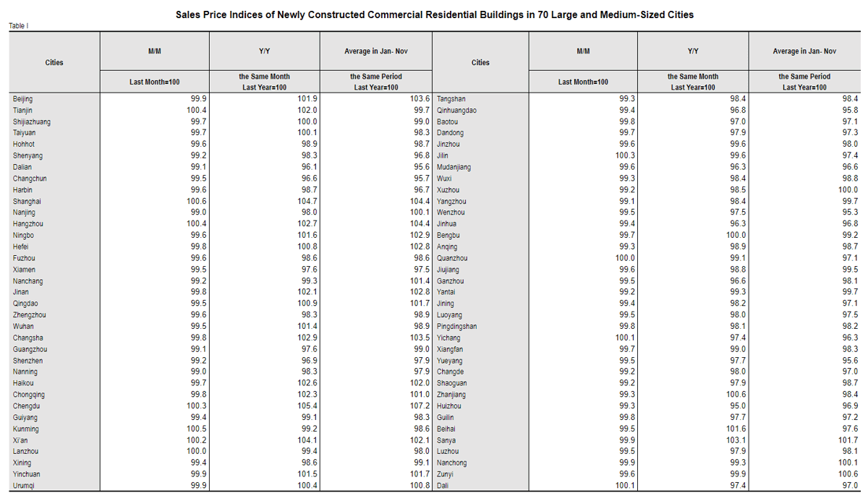Select the Xiamen city cell
This screenshot has width=868, height=493.
tap(23, 270)
